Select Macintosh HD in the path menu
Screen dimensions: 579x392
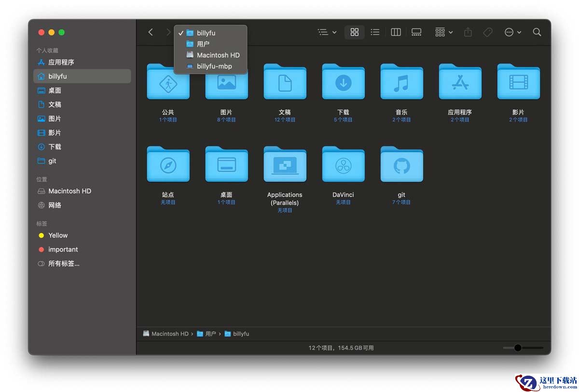tap(218, 55)
